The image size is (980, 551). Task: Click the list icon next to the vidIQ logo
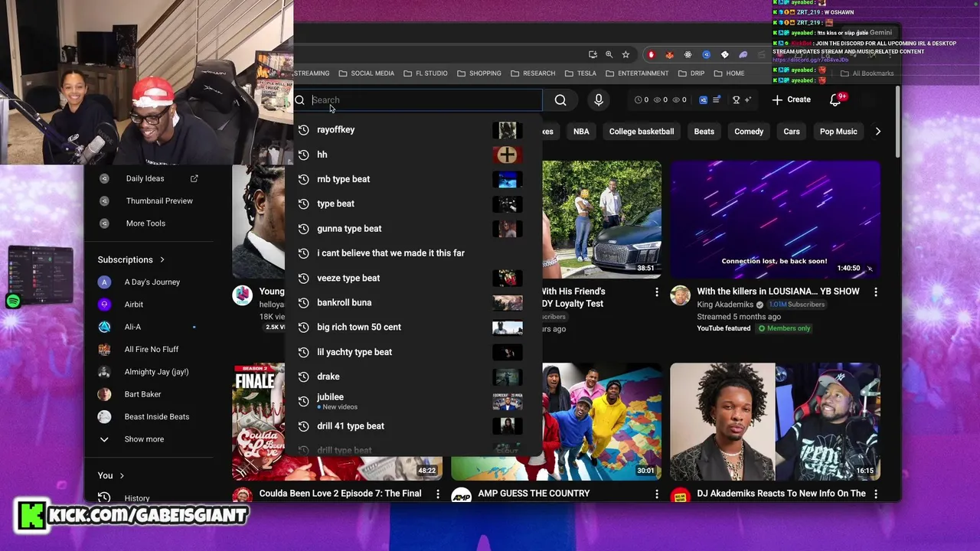point(717,99)
